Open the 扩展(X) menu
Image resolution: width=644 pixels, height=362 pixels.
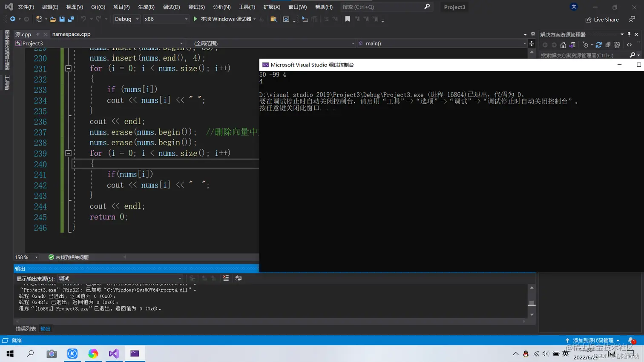pos(272,7)
